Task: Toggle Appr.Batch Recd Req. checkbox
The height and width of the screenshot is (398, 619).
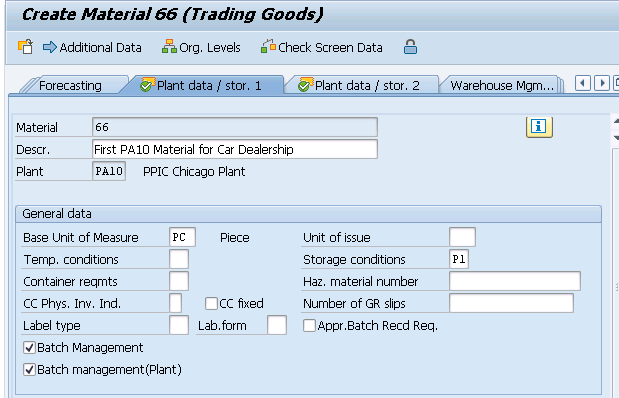Action: (309, 326)
